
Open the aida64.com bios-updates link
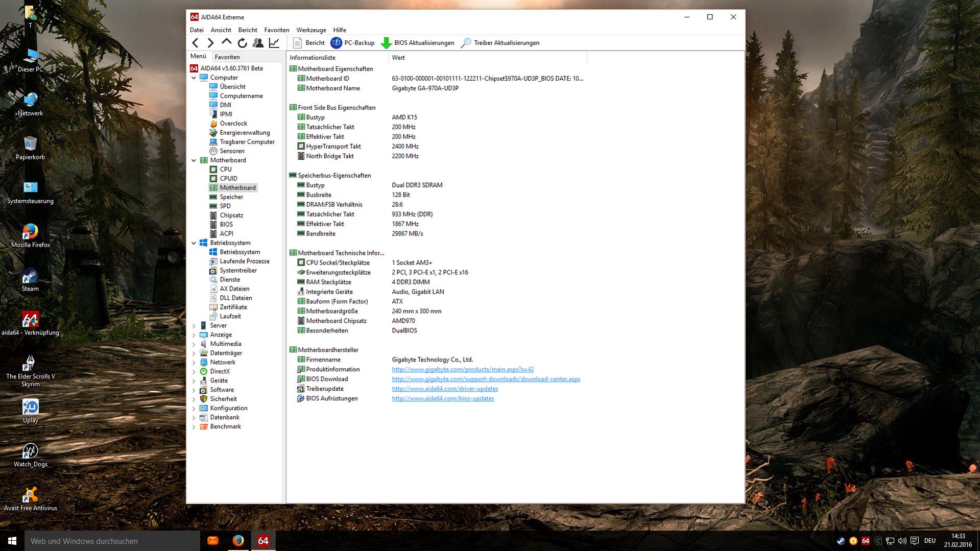pos(443,398)
